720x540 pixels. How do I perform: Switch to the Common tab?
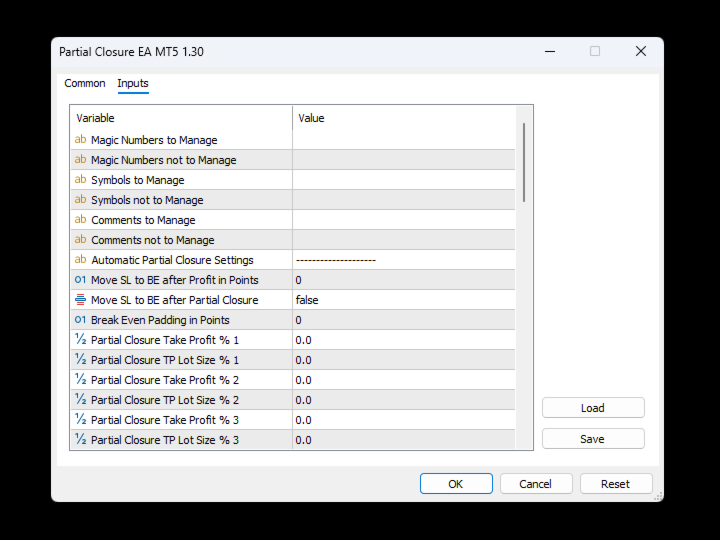[x=85, y=83]
